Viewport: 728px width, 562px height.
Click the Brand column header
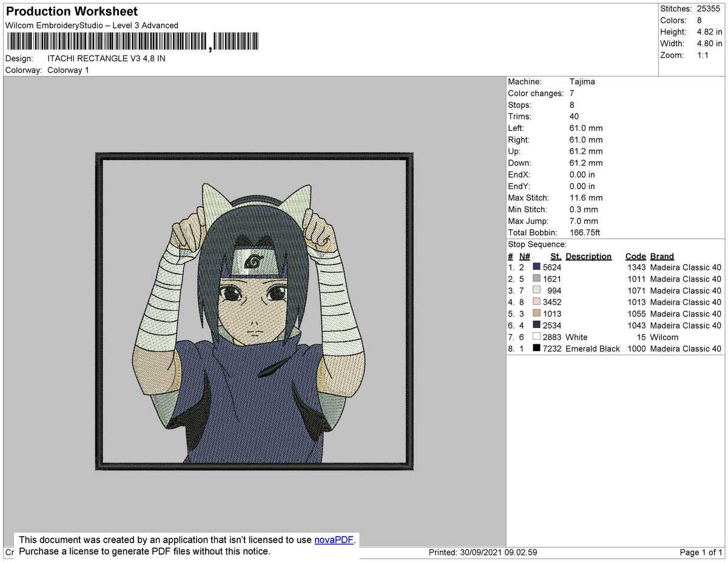click(x=661, y=256)
